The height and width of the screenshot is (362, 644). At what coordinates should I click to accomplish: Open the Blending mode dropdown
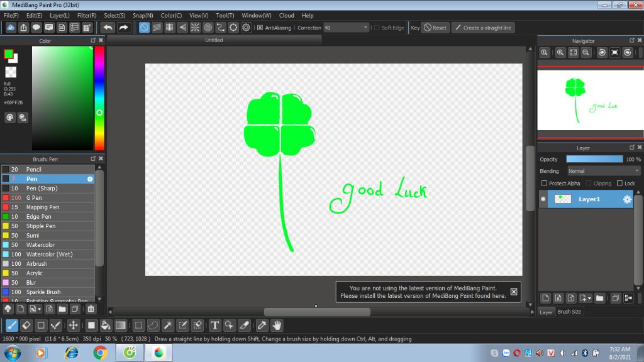click(x=604, y=171)
